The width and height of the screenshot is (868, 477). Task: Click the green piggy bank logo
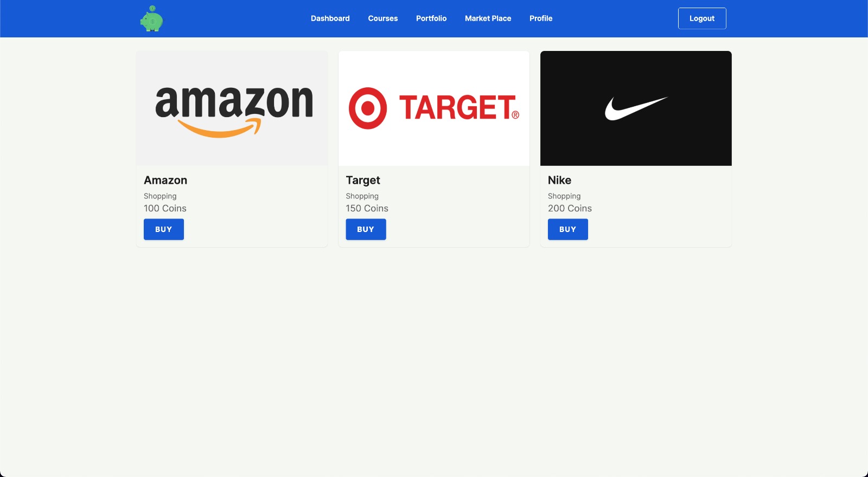tap(152, 18)
